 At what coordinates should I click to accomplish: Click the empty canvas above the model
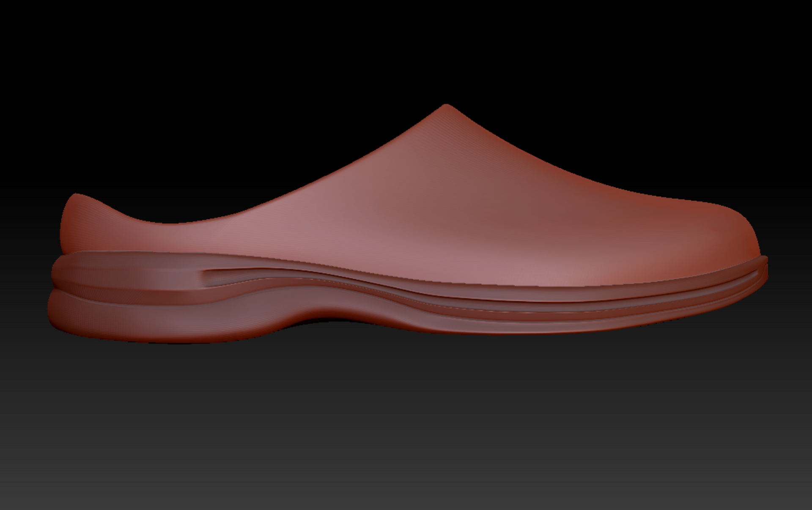(x=406, y=51)
